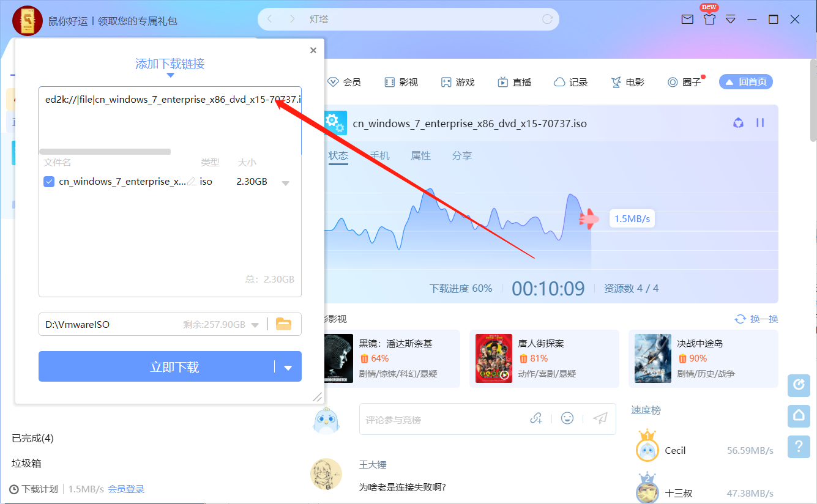Go back with the search bar left arrow

click(x=270, y=19)
